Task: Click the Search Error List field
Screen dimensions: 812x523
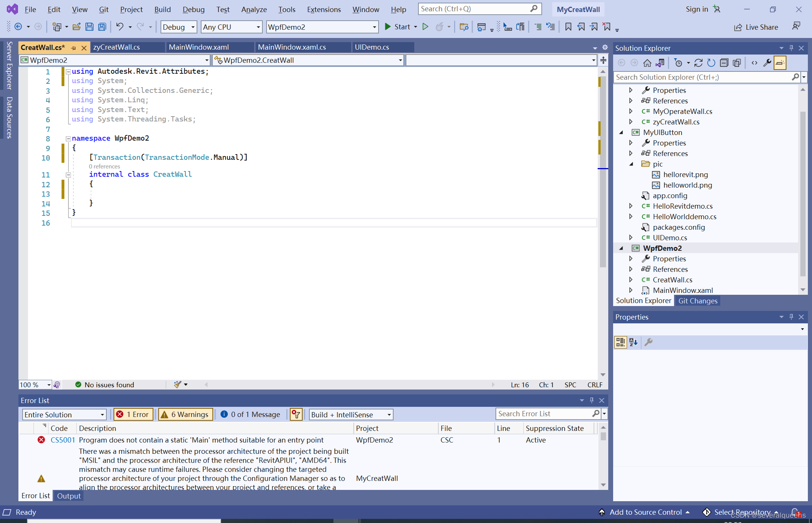Action: click(545, 414)
